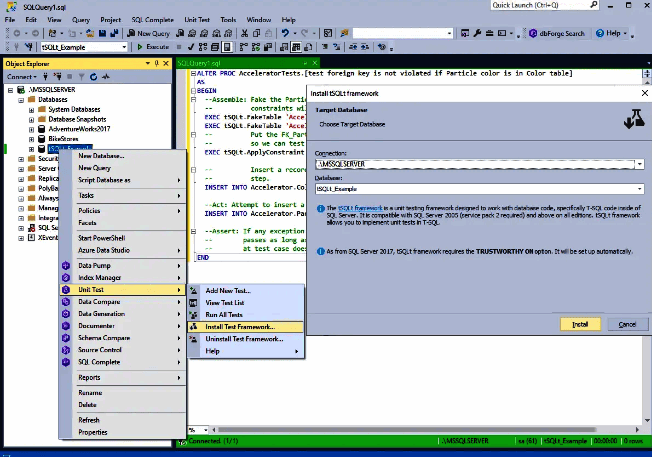Click the Install Test Framework icon in submenu
This screenshot has width=652, height=457.
click(x=194, y=326)
